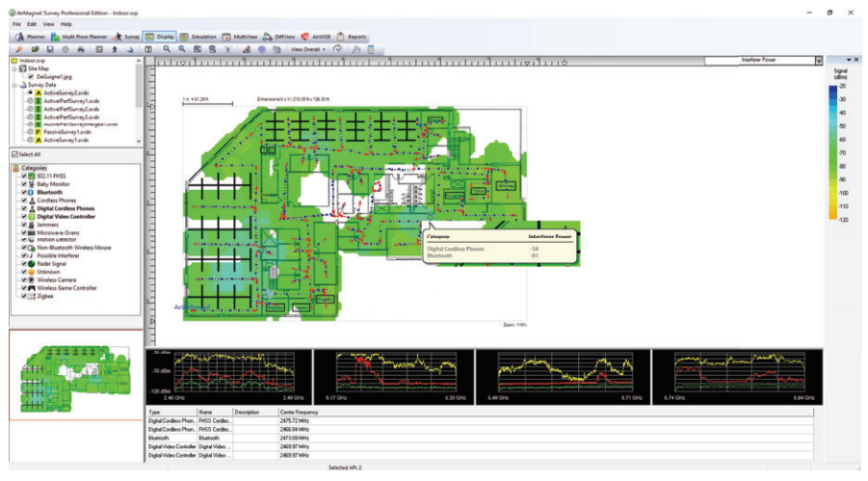
Task: Toggle the Select All checkbox
Action: click(15, 154)
